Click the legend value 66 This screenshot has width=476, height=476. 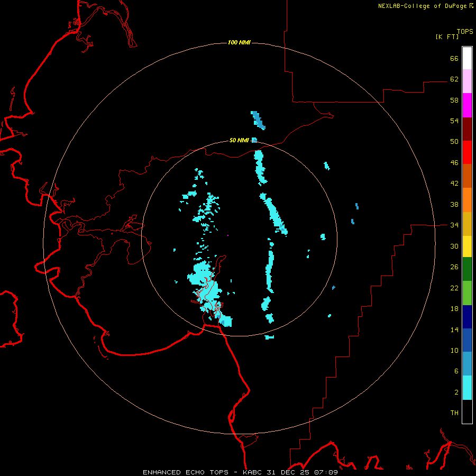pyautogui.click(x=454, y=58)
